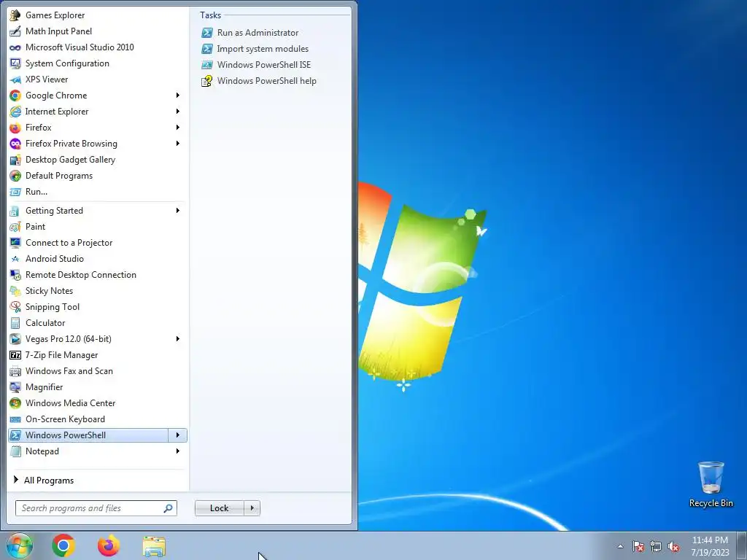Click the Show desktop strip

tap(742, 546)
